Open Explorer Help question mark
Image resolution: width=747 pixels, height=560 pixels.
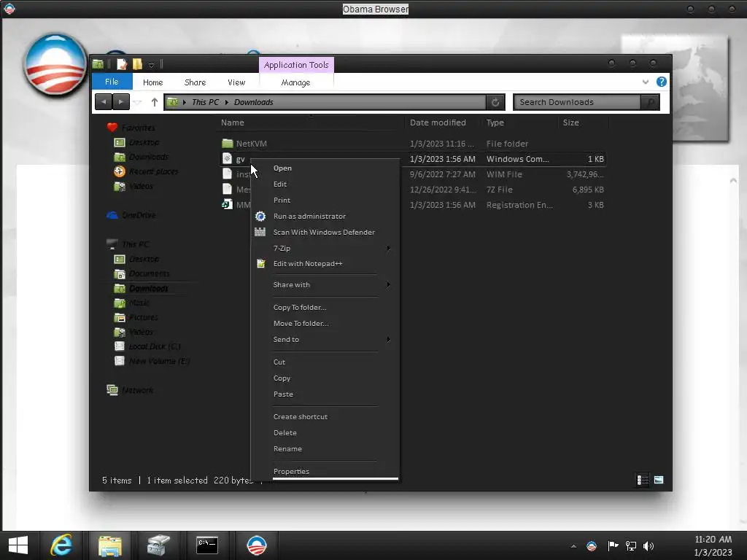[x=661, y=82]
